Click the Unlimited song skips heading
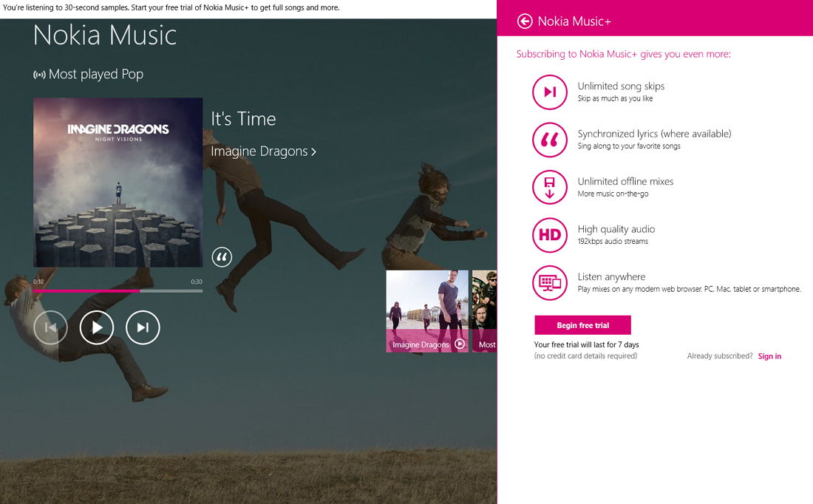 pos(621,86)
